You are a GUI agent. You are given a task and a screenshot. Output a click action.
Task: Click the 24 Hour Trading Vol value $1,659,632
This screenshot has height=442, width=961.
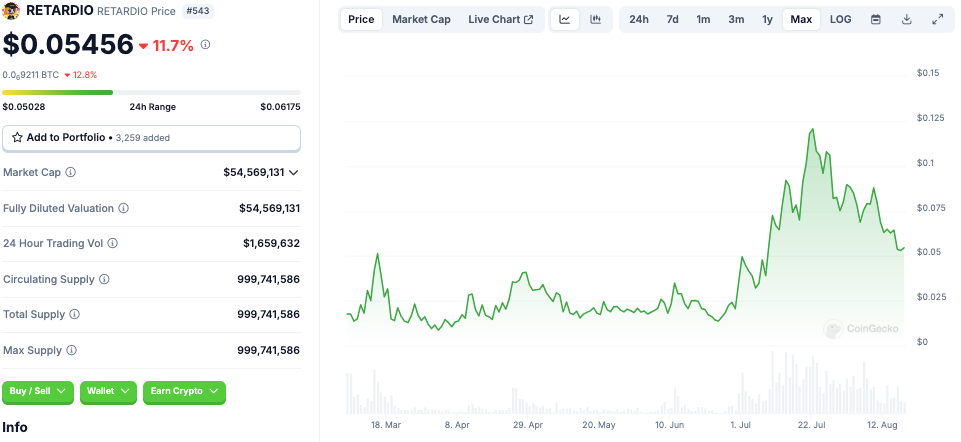click(x=272, y=243)
